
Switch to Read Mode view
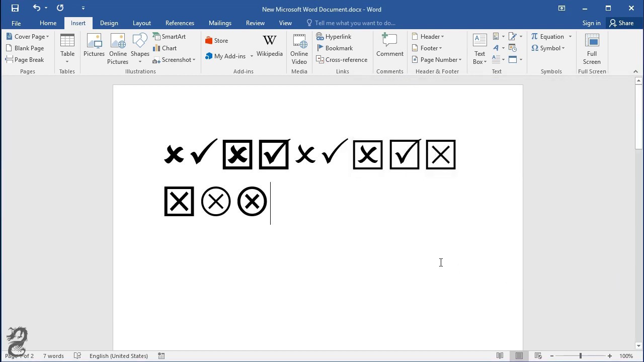500,356
